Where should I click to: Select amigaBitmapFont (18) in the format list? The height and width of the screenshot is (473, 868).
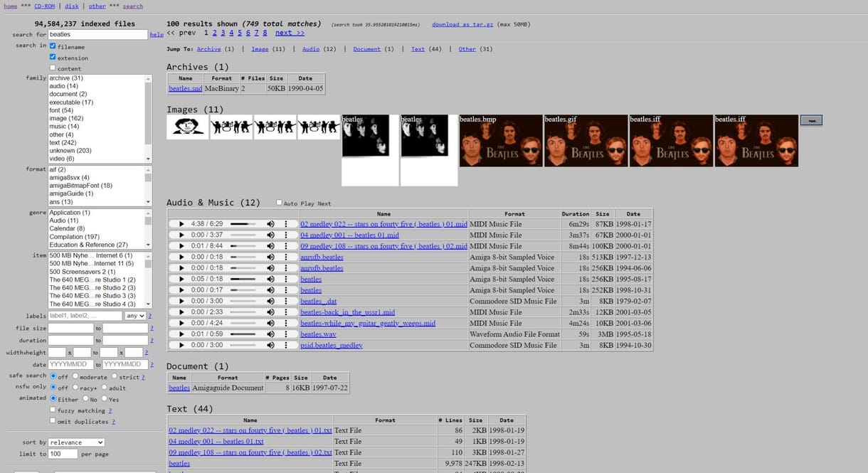coord(80,185)
